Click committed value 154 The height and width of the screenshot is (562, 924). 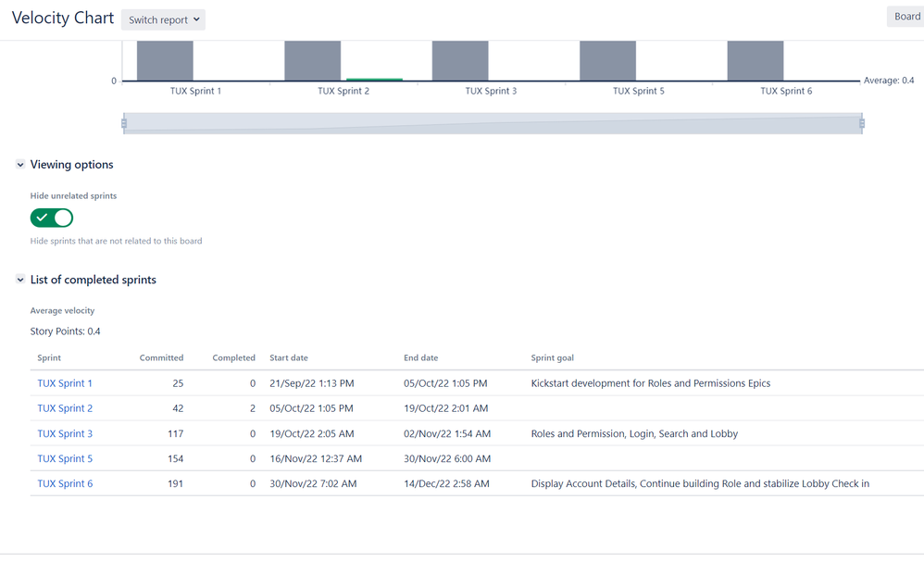point(176,458)
